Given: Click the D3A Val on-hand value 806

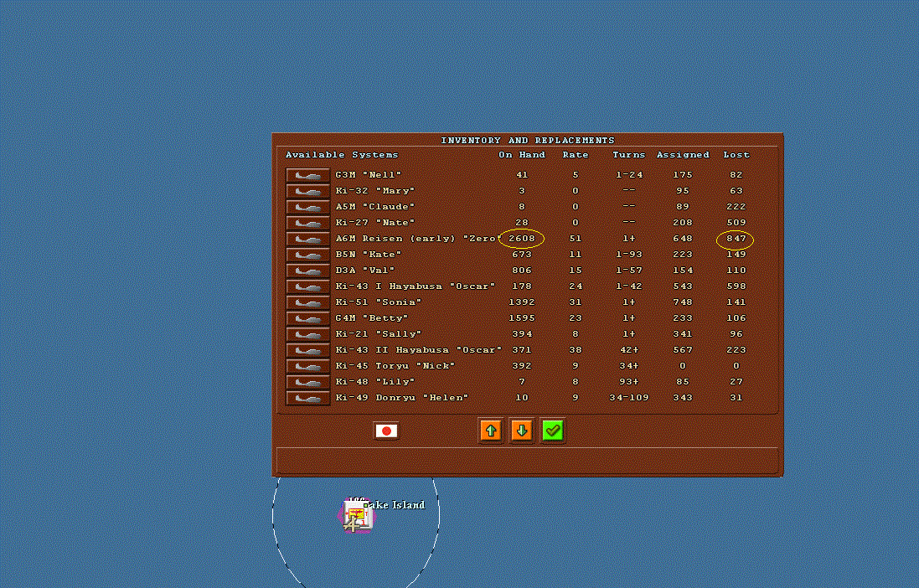Looking at the screenshot, I should 522,271.
